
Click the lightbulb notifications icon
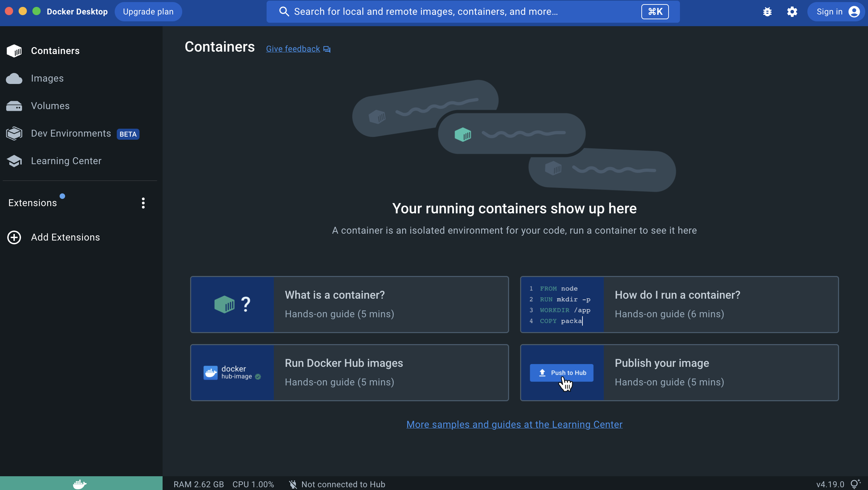tap(856, 484)
